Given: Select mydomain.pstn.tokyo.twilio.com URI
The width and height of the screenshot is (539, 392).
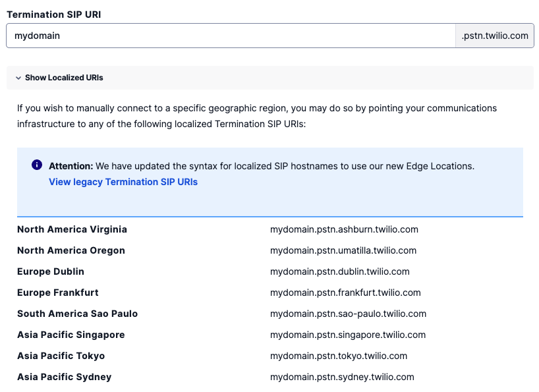Looking at the screenshot, I should tap(339, 356).
